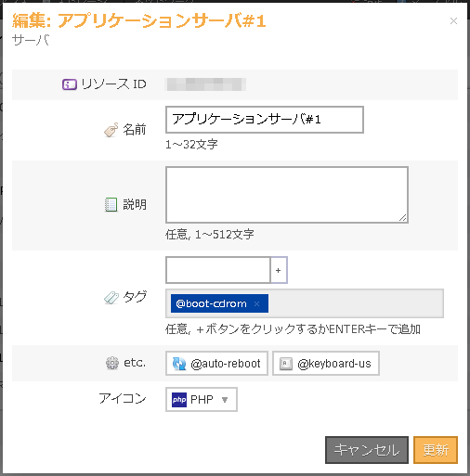Toggle the @auto-reboot option
Screen dimensions: 470x476
[x=216, y=364]
